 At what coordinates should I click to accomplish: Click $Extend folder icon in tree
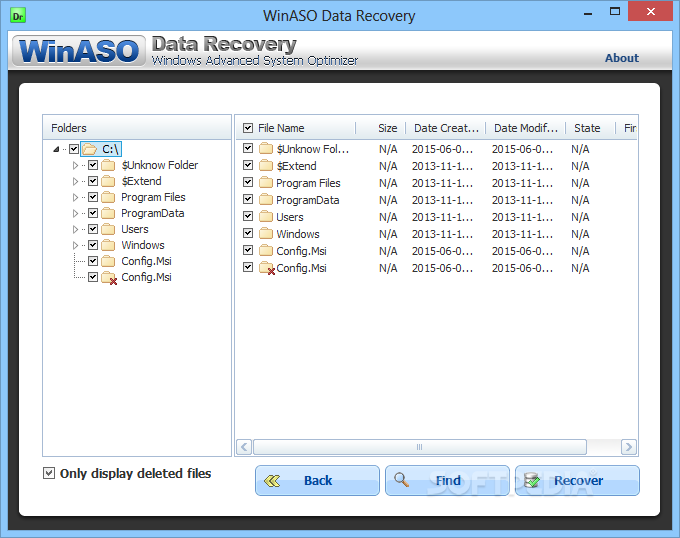point(108,181)
